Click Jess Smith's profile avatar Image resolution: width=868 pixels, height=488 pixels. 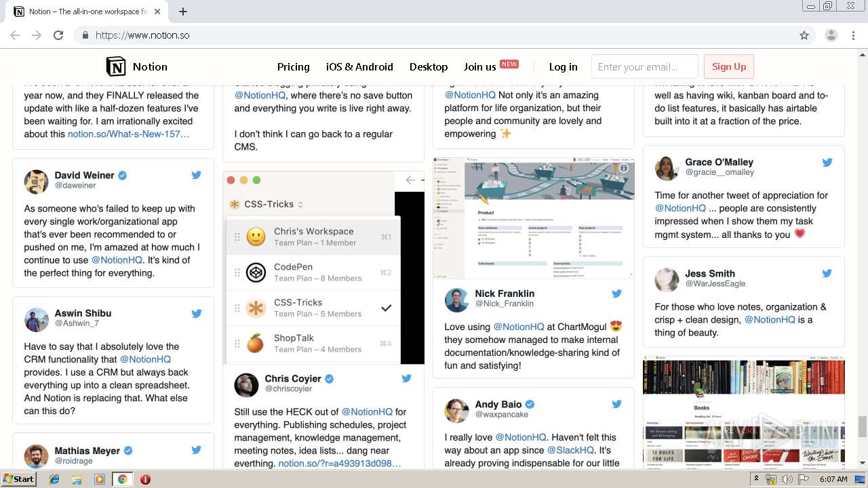coord(667,280)
